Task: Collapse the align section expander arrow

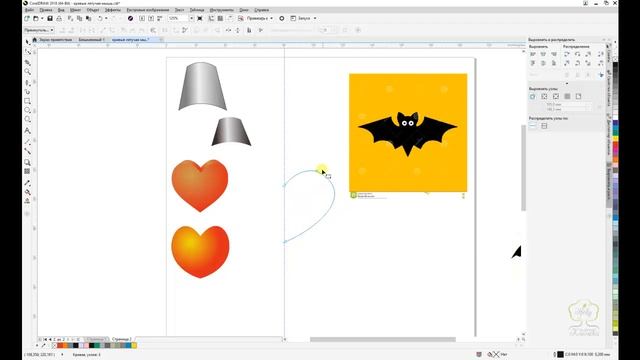Action: click(567, 84)
